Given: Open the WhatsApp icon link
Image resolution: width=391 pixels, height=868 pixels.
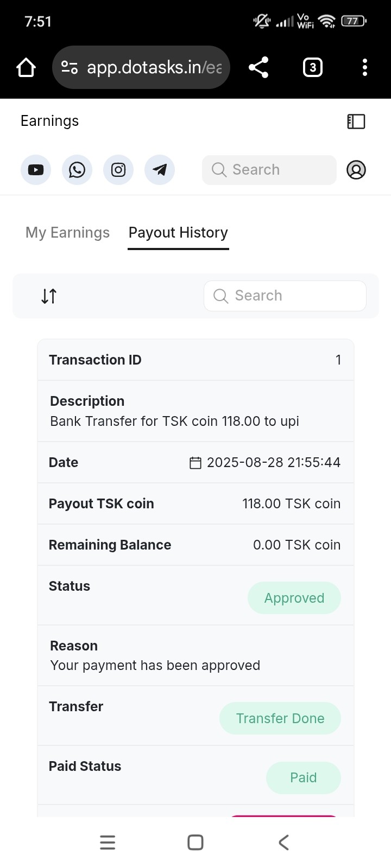Looking at the screenshot, I should pos(77,170).
